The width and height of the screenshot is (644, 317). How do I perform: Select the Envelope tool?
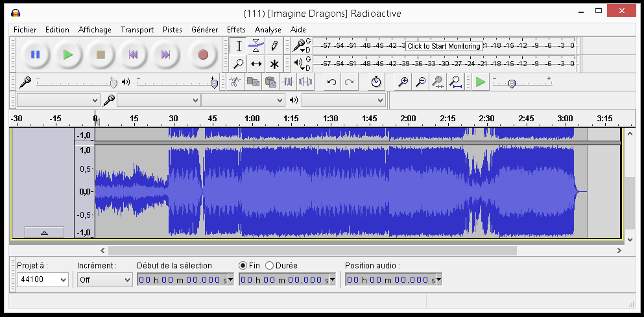[256, 46]
